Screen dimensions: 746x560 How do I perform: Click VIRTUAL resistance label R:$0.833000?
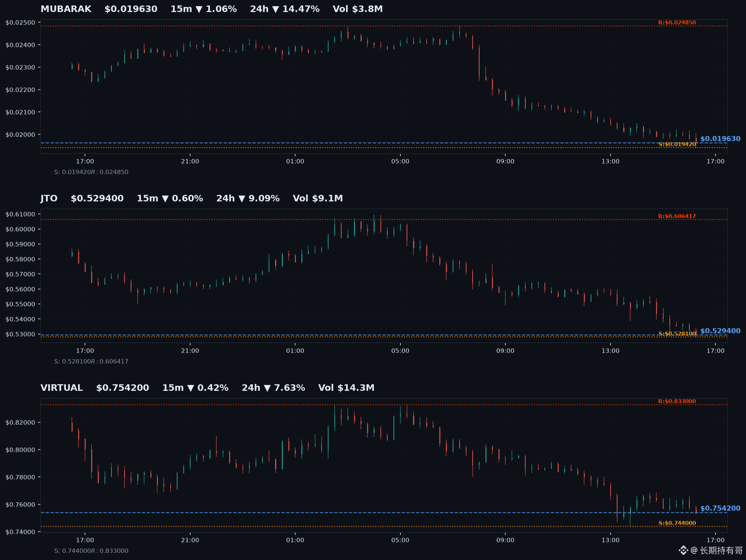[677, 401]
